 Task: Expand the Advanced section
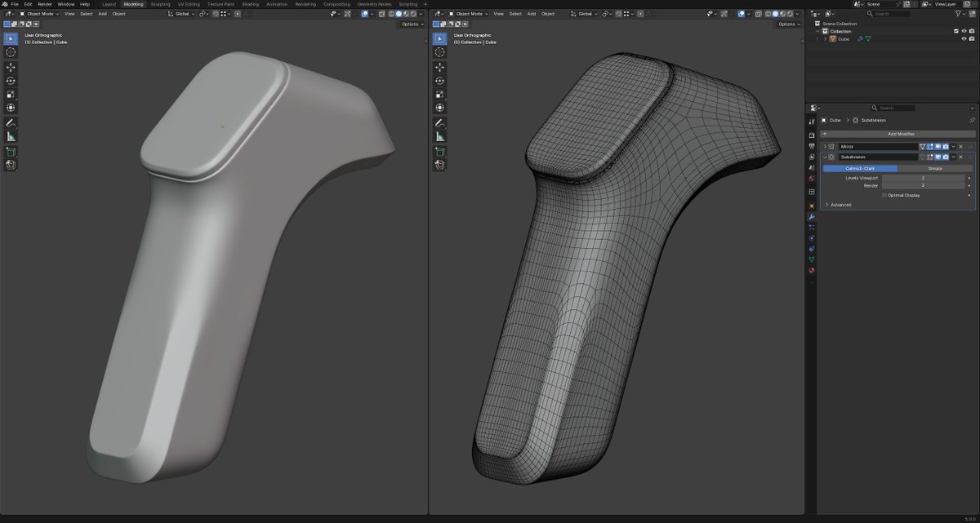[839, 205]
